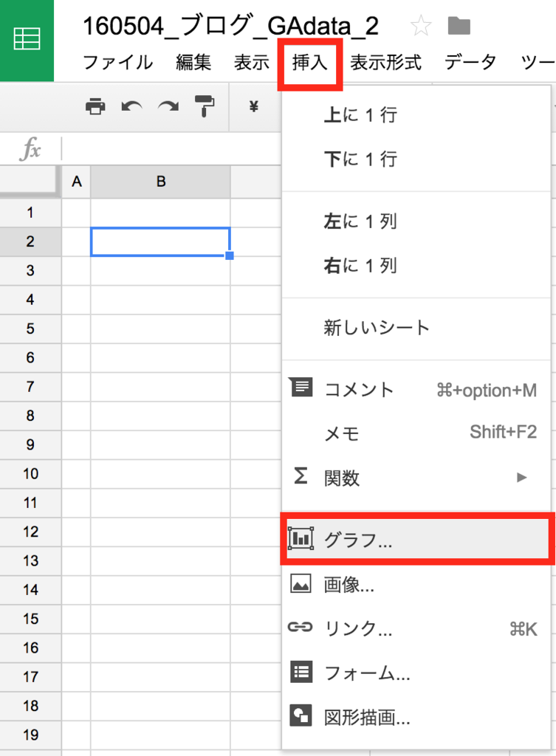Click the chart icon beside グラフ
Image resolution: width=556 pixels, height=756 pixels.
(x=301, y=538)
